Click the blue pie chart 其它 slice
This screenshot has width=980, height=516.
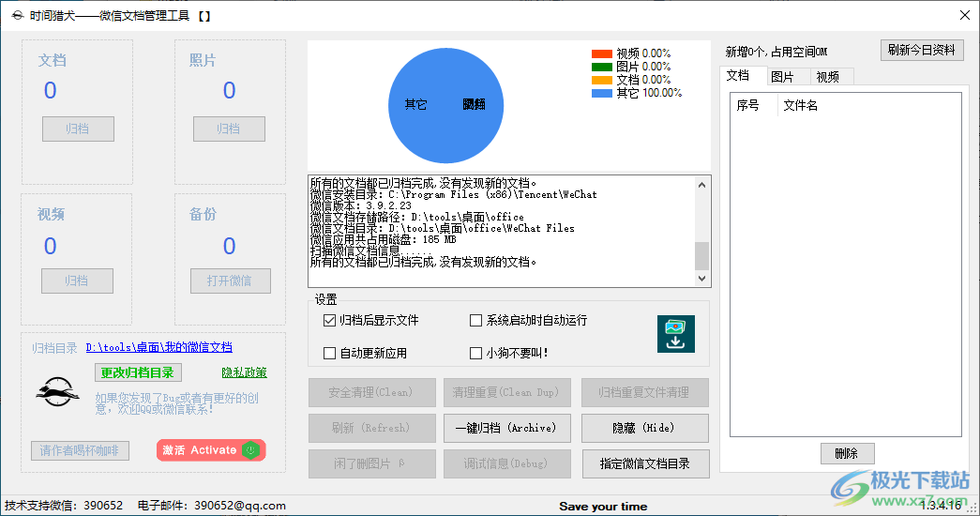tap(445, 106)
